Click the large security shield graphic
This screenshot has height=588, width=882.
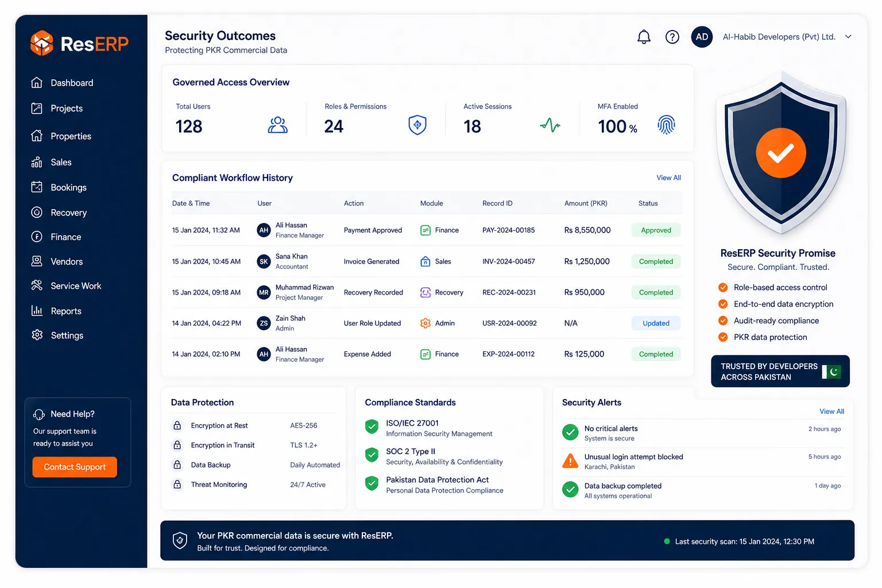pyautogui.click(x=781, y=153)
